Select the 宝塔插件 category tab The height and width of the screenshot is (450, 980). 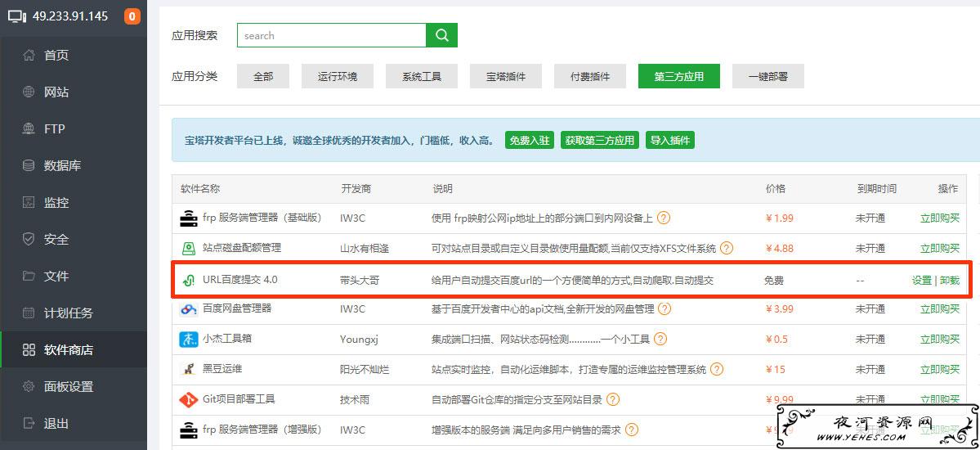(x=506, y=76)
